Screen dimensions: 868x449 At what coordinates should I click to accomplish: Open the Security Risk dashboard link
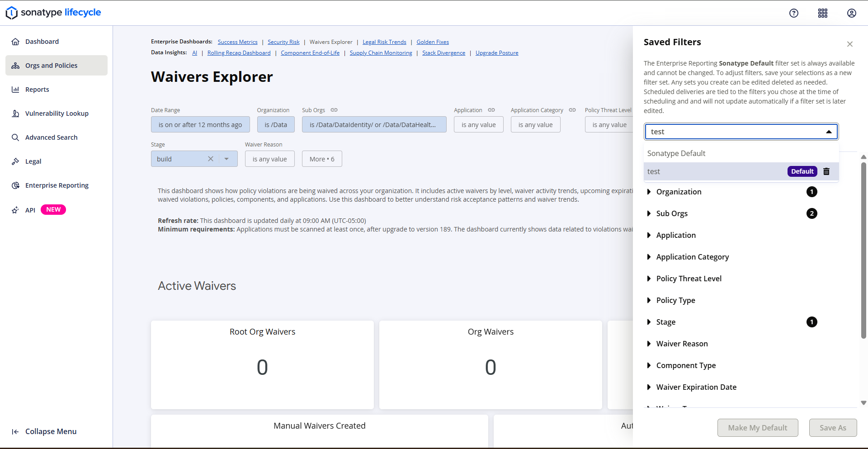click(283, 42)
